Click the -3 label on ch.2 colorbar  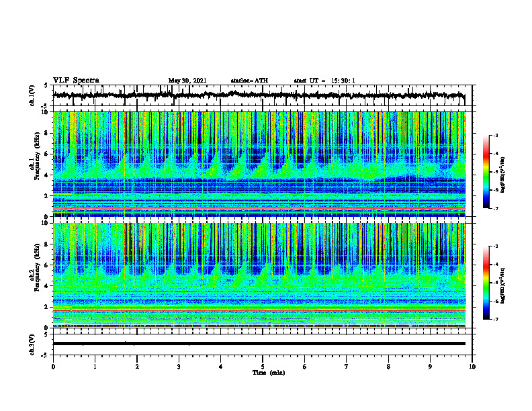point(496,246)
